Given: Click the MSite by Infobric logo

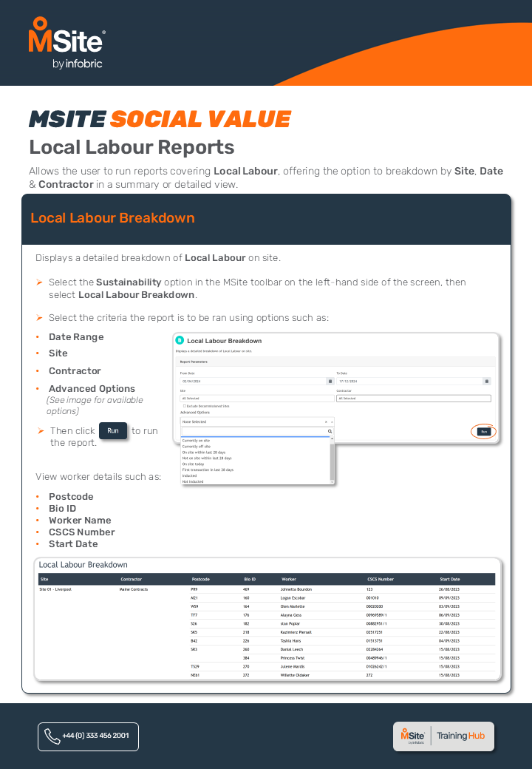Looking at the screenshot, I should tap(66, 44).
